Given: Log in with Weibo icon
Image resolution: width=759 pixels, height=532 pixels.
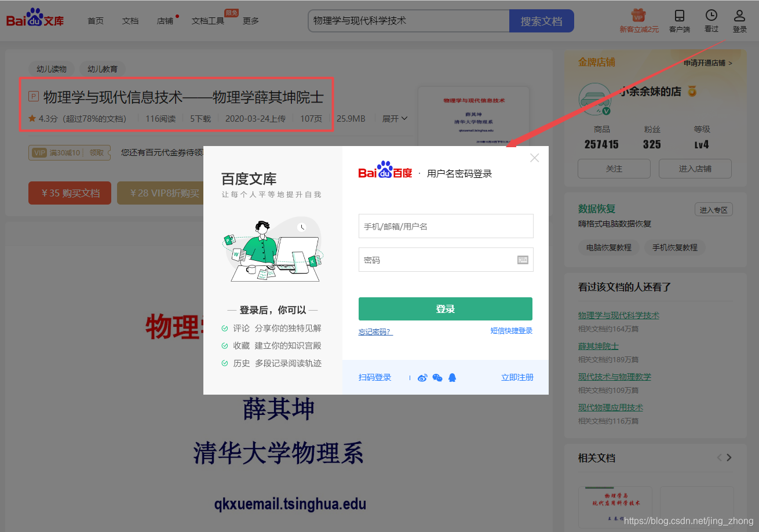Looking at the screenshot, I should coord(422,378).
